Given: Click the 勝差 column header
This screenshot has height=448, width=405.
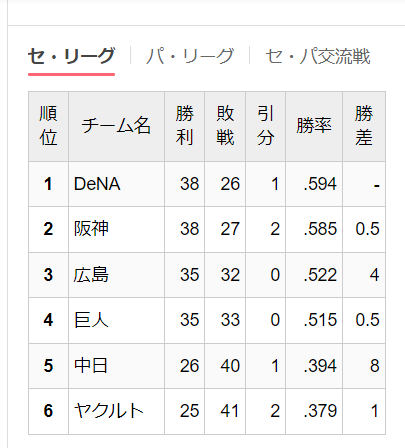Looking at the screenshot, I should click(x=364, y=126).
